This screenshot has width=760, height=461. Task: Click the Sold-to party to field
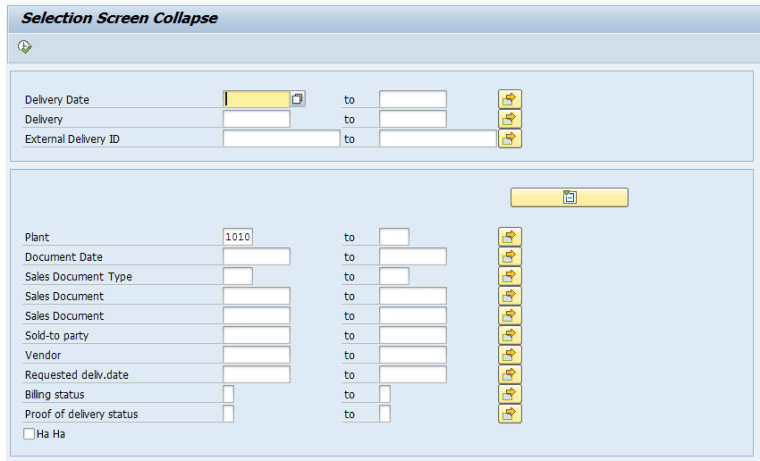(413, 335)
